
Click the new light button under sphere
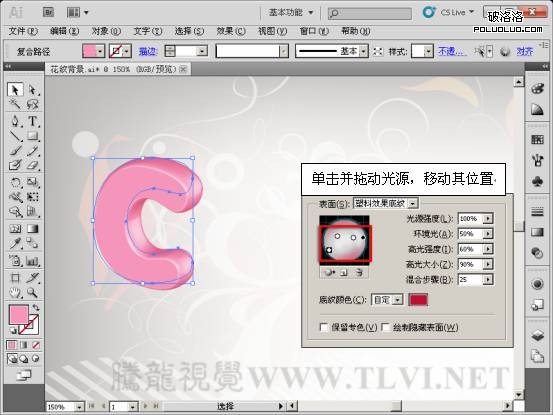[x=344, y=273]
